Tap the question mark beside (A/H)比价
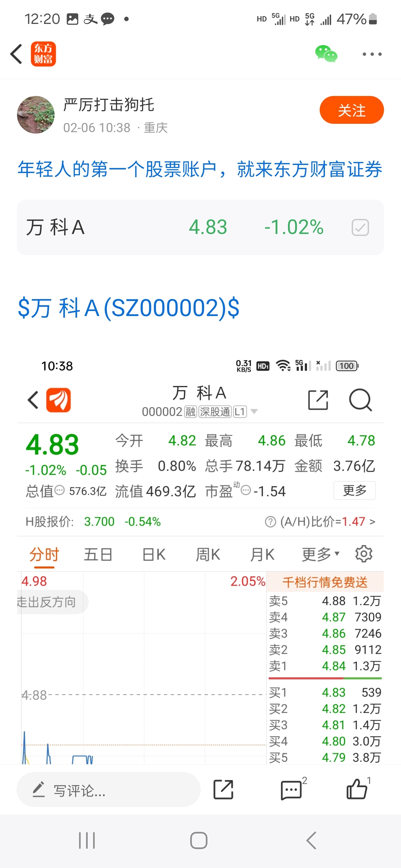 (270, 522)
